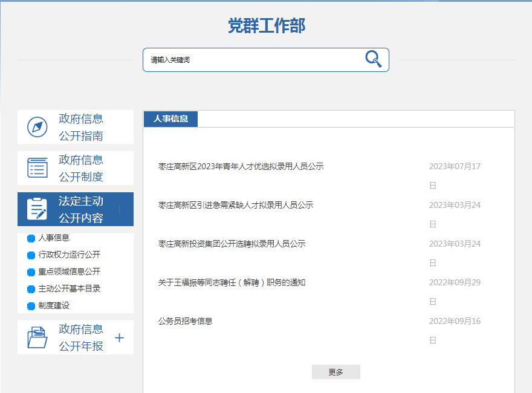Open 关于王福振等同志聘任（解聘）职务的通知

(232, 282)
